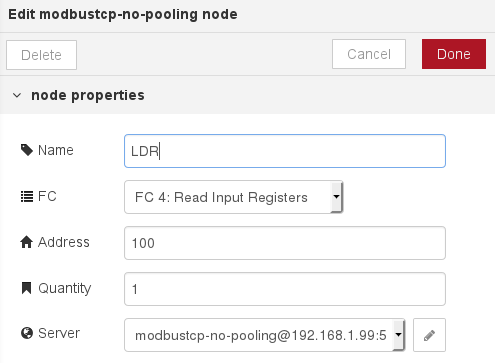
Task: Click the Delete button
Action: 41,55
